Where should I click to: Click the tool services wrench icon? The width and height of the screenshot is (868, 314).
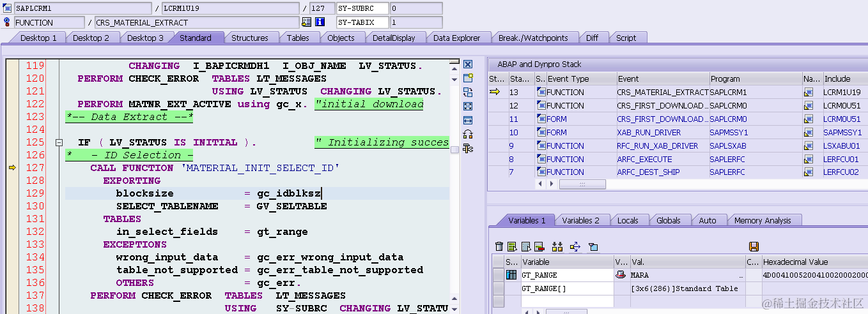[468, 149]
